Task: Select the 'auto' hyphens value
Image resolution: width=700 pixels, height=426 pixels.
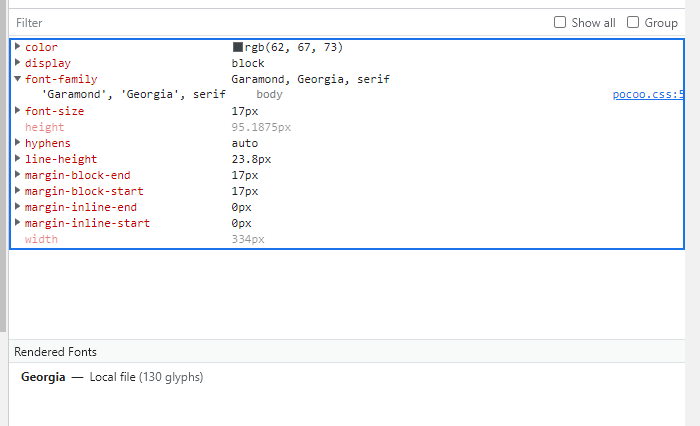Action: click(245, 143)
